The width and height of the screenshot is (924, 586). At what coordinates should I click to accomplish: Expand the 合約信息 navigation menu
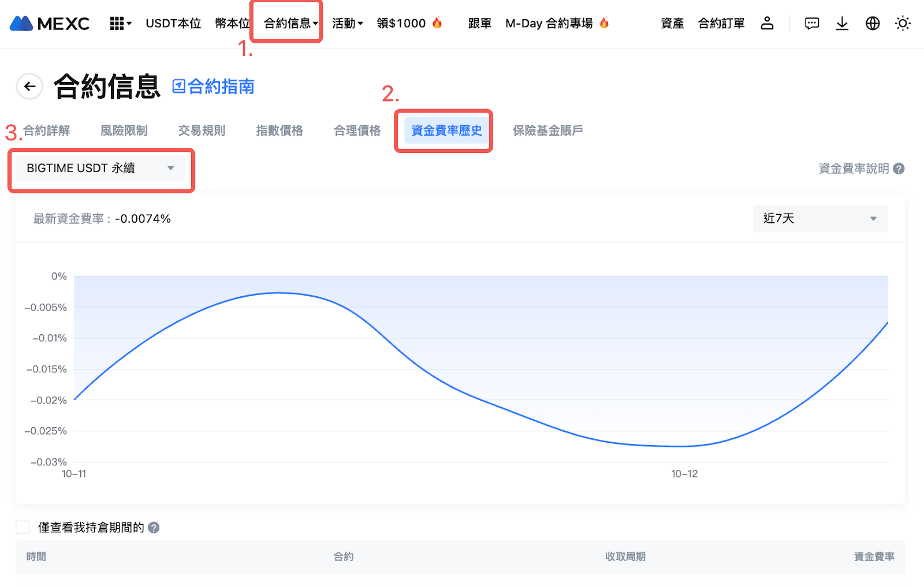coord(290,24)
